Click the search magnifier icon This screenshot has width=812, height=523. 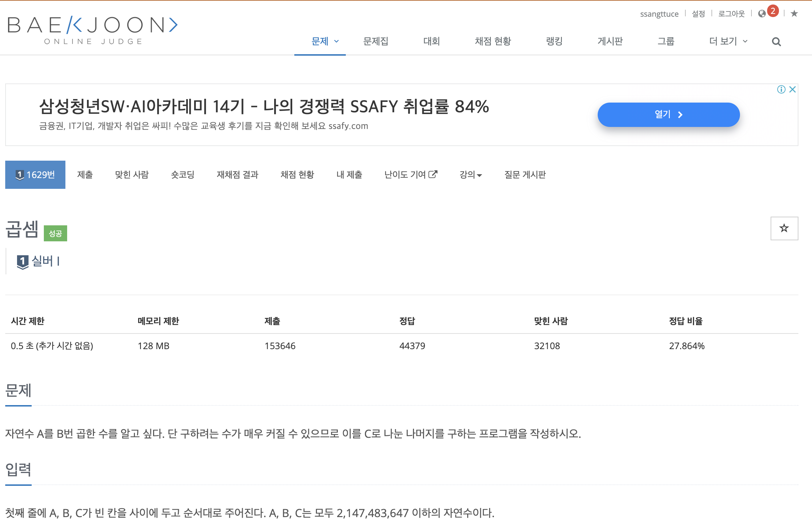tap(776, 42)
